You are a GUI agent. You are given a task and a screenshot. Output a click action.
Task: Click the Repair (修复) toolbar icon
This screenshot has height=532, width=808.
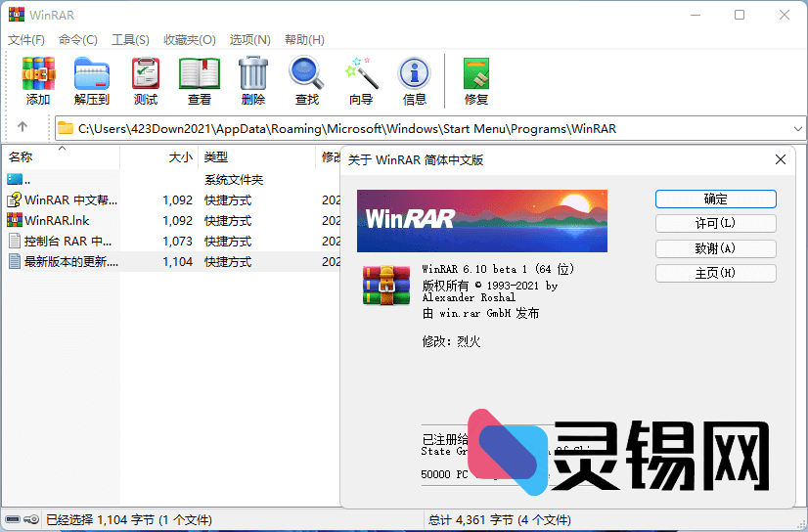pyautogui.click(x=476, y=81)
